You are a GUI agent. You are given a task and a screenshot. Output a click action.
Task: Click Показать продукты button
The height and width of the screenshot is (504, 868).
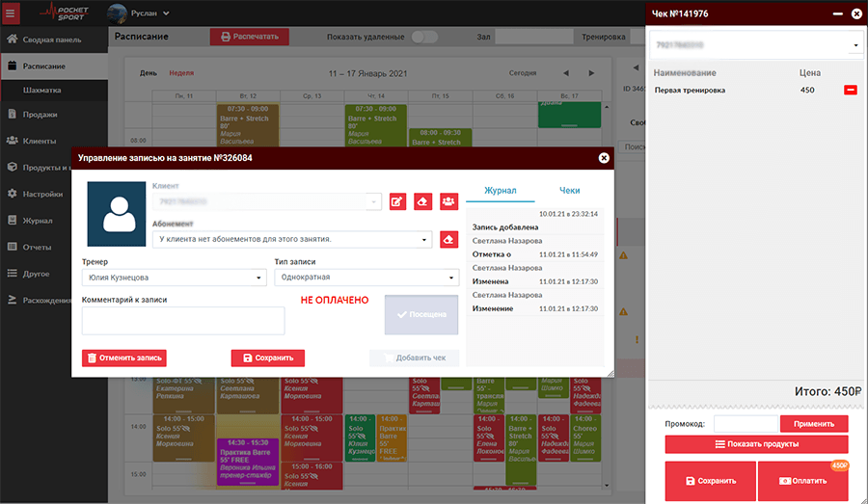point(756,443)
